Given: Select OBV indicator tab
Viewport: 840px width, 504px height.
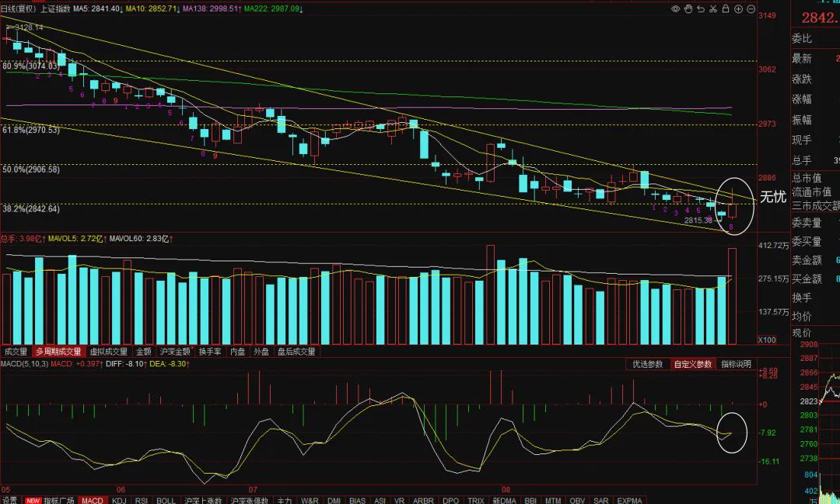Looking at the screenshot, I should [x=577, y=500].
